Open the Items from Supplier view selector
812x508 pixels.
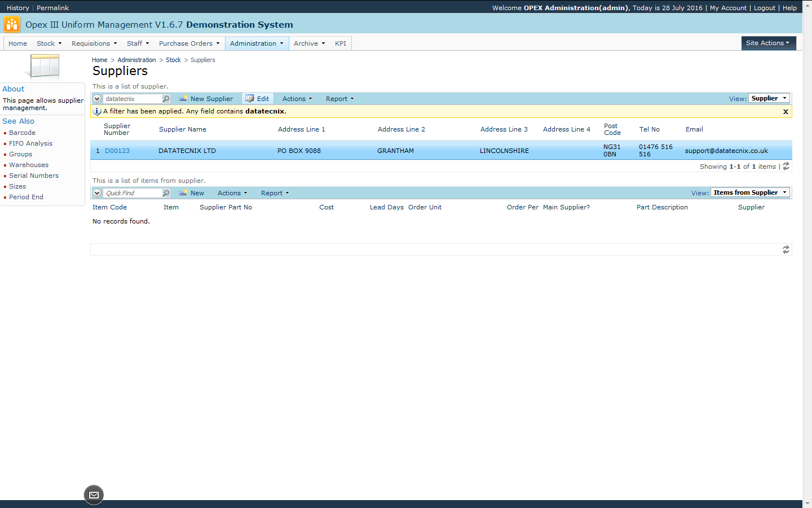point(750,192)
